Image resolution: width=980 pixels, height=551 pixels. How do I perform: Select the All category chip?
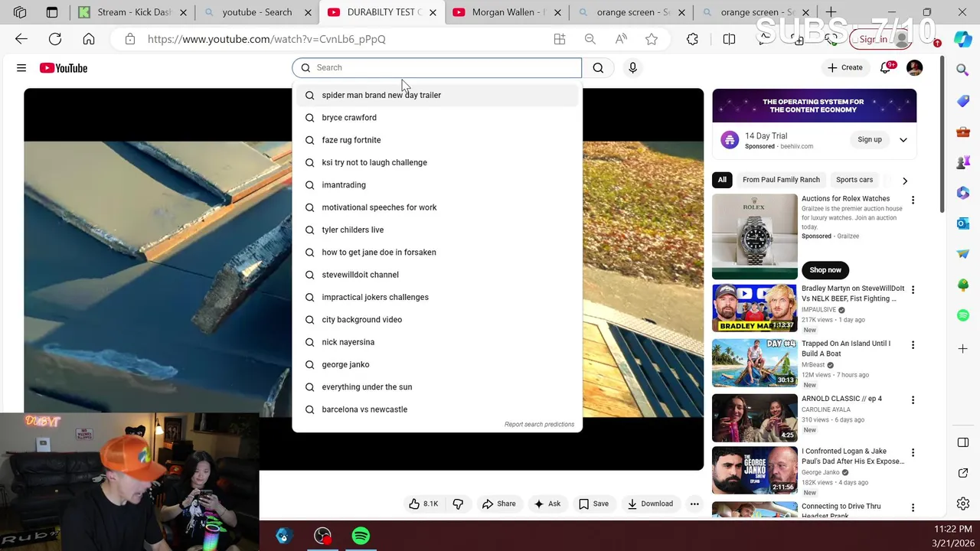click(722, 180)
